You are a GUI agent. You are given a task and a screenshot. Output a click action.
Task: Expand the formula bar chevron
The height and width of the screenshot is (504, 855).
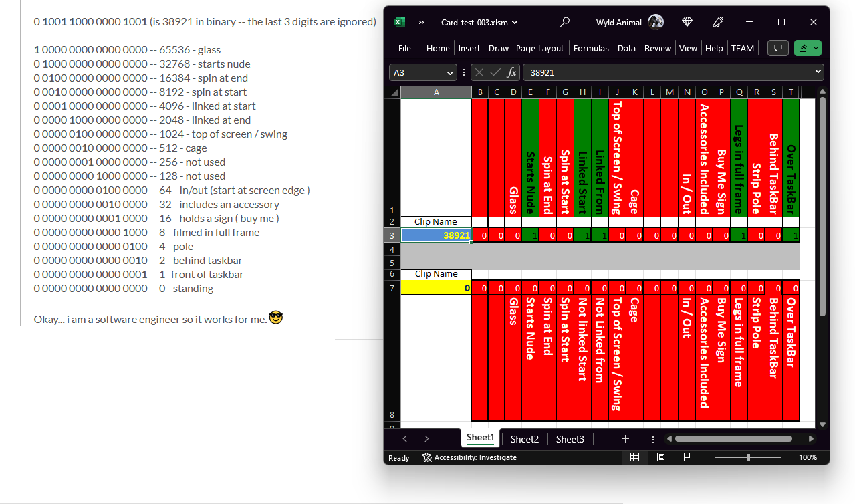click(818, 72)
